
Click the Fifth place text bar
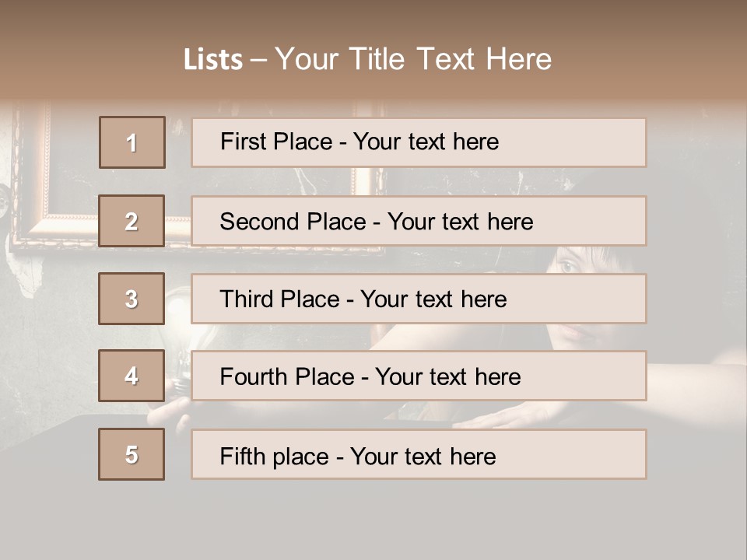(x=419, y=454)
